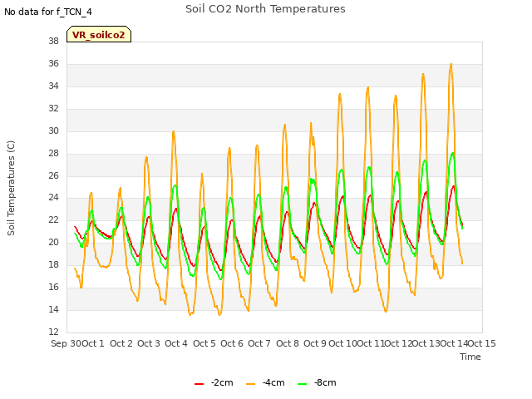532x399 pixels.
Task: Click the Oct 7 x-axis tick label
Action: point(259,343)
